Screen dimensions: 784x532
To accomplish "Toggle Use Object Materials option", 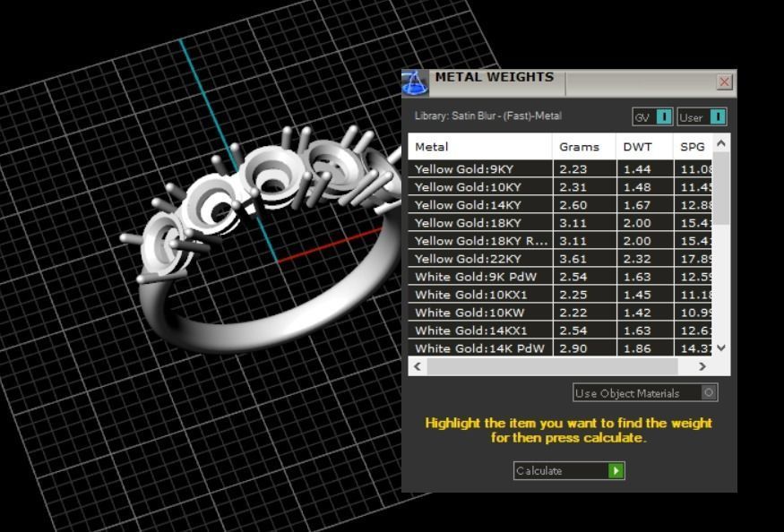I will click(645, 393).
